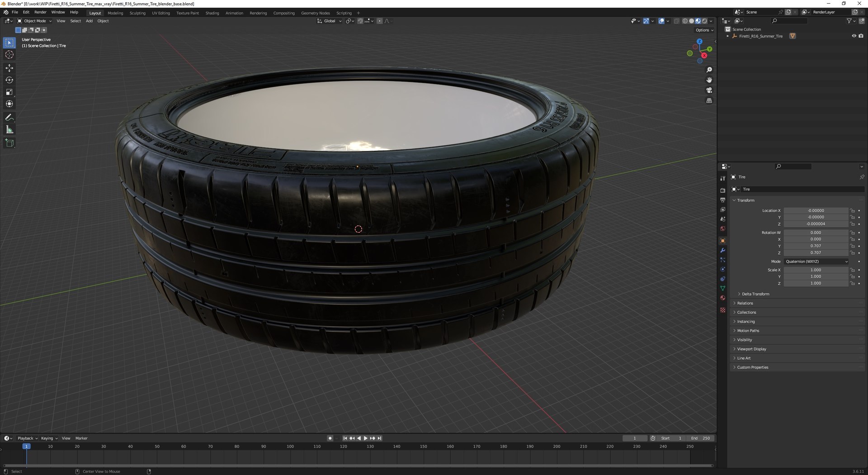Screen dimensions: 868x475
Task: Open the World properties tab
Action: pyautogui.click(x=722, y=228)
